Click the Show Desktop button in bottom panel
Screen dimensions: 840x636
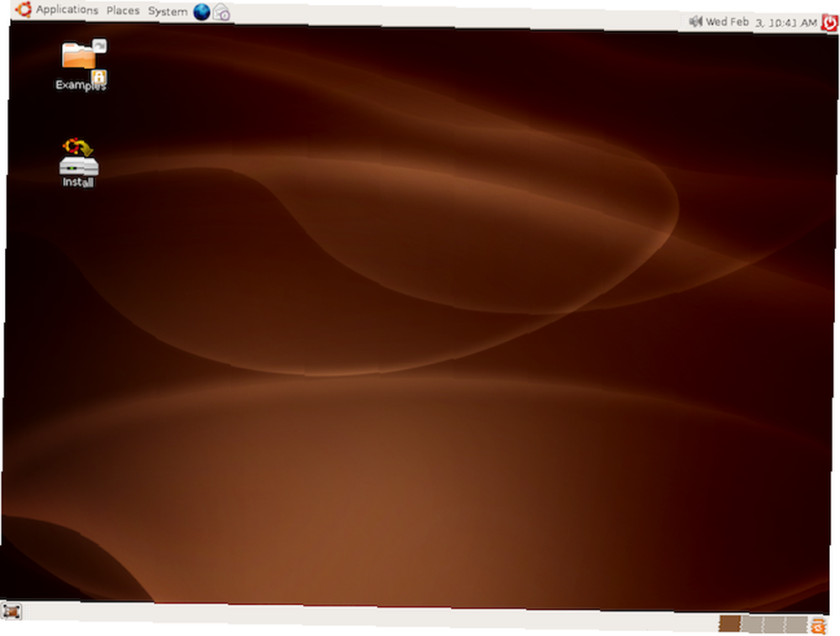[x=11, y=611]
